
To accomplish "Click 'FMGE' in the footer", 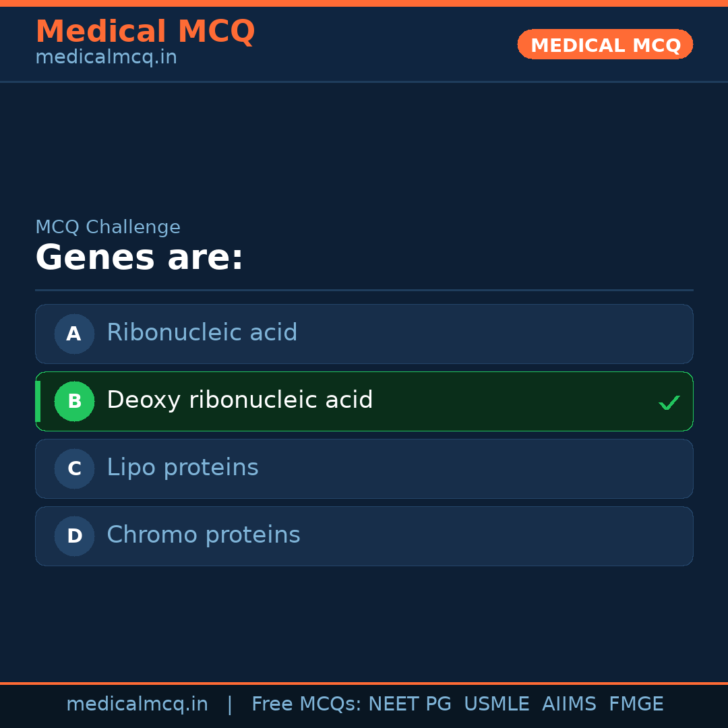I will click(x=636, y=704).
